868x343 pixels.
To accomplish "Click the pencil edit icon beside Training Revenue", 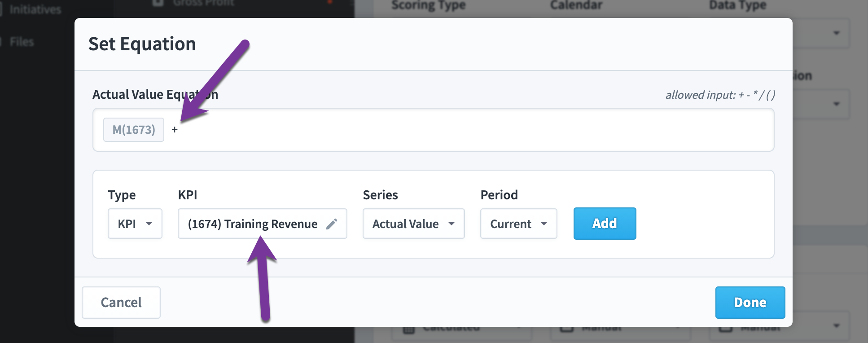I will click(x=332, y=224).
